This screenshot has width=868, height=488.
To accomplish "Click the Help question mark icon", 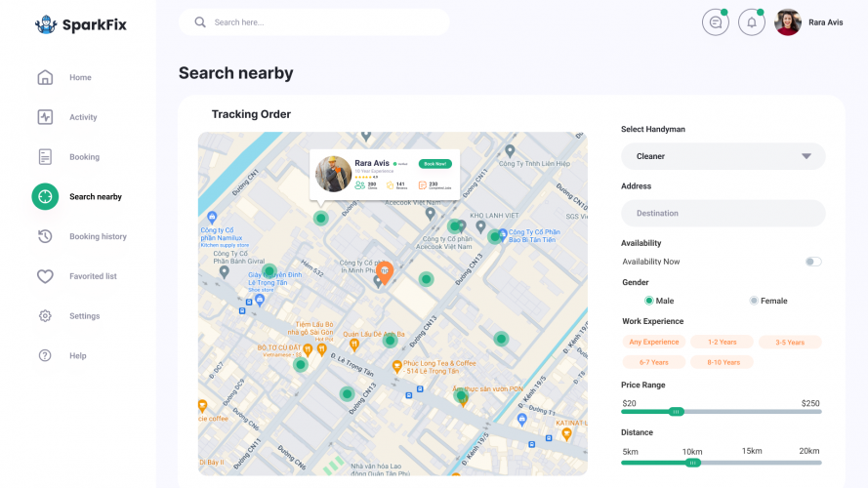I will 45,356.
